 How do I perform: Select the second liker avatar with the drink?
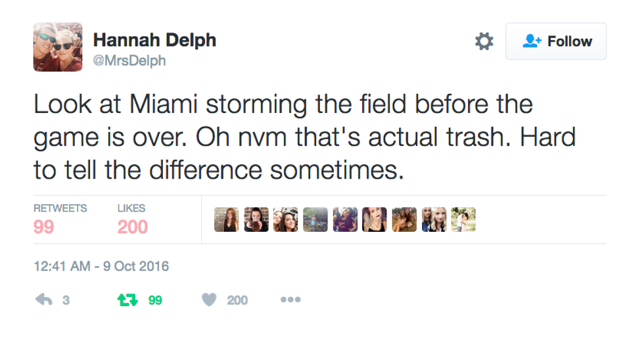(256, 220)
